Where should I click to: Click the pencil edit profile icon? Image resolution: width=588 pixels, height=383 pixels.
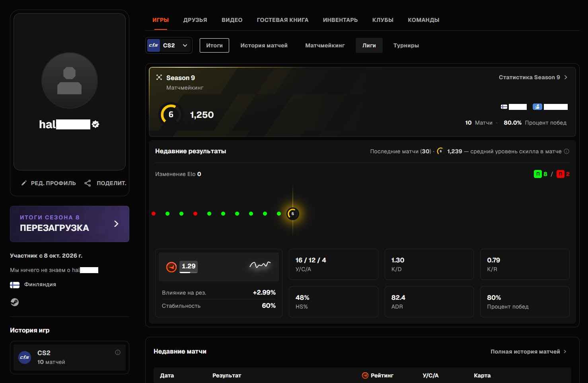point(24,183)
